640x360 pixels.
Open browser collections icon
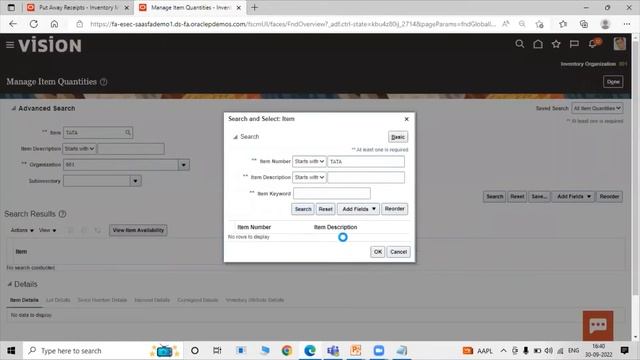(x=584, y=24)
